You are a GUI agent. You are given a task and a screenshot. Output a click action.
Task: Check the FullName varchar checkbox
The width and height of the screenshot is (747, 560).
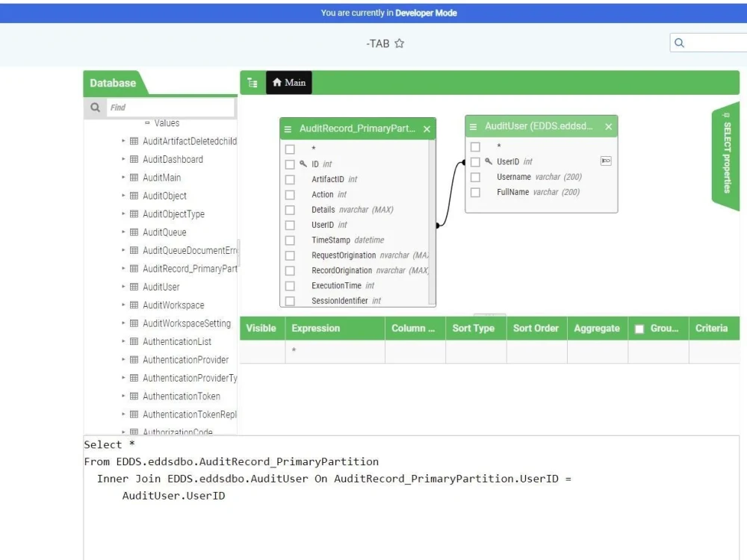point(475,193)
